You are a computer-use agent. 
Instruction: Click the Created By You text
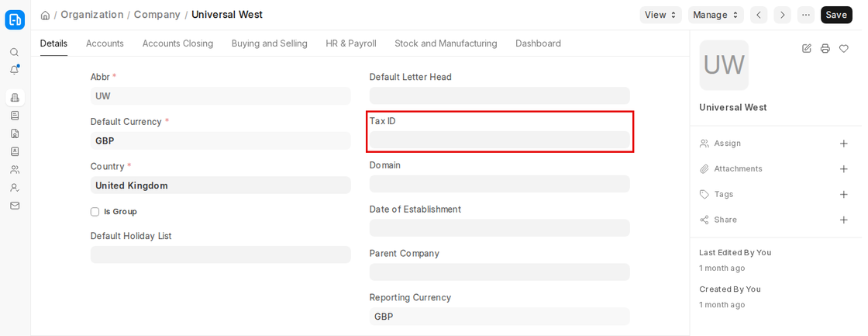pyautogui.click(x=729, y=289)
